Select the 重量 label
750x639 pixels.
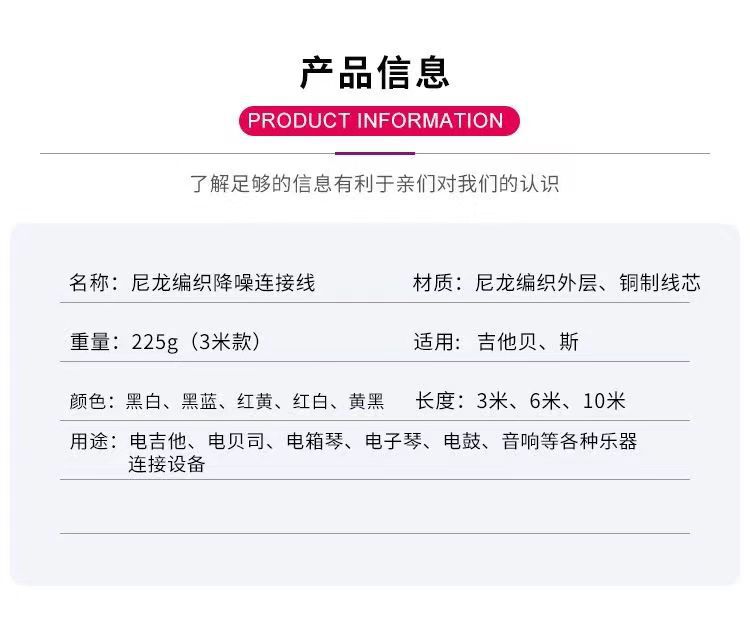tap(90, 342)
